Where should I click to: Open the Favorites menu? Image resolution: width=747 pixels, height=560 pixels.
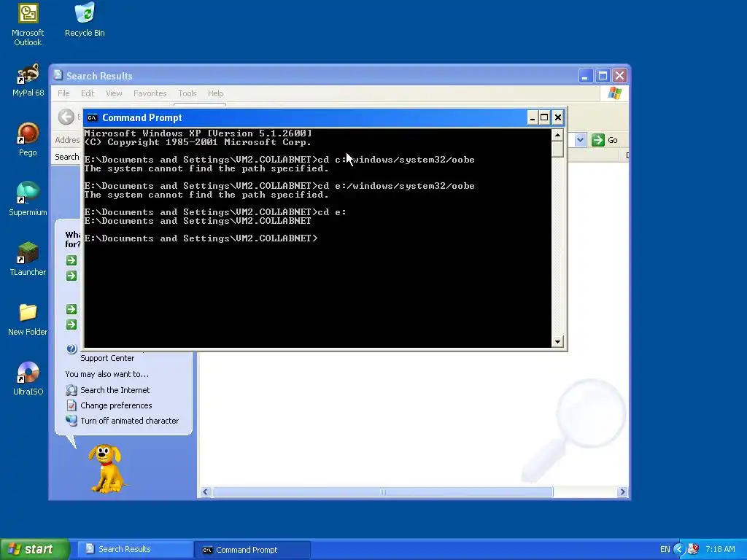tap(150, 93)
